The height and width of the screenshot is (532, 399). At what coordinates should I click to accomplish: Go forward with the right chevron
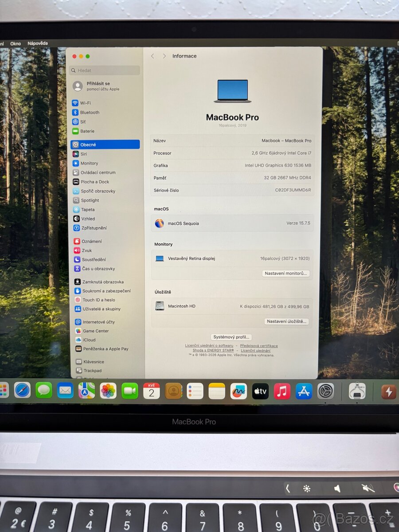tap(164, 56)
